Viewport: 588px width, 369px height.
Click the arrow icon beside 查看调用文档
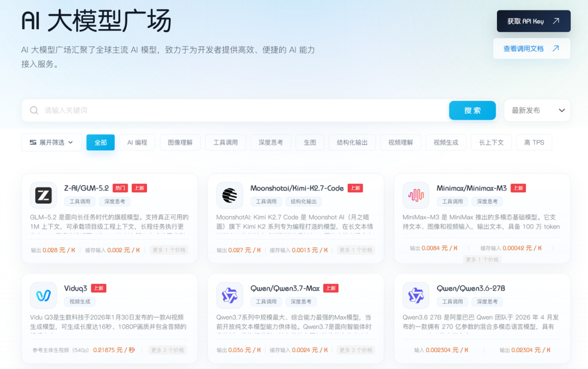tap(556, 48)
